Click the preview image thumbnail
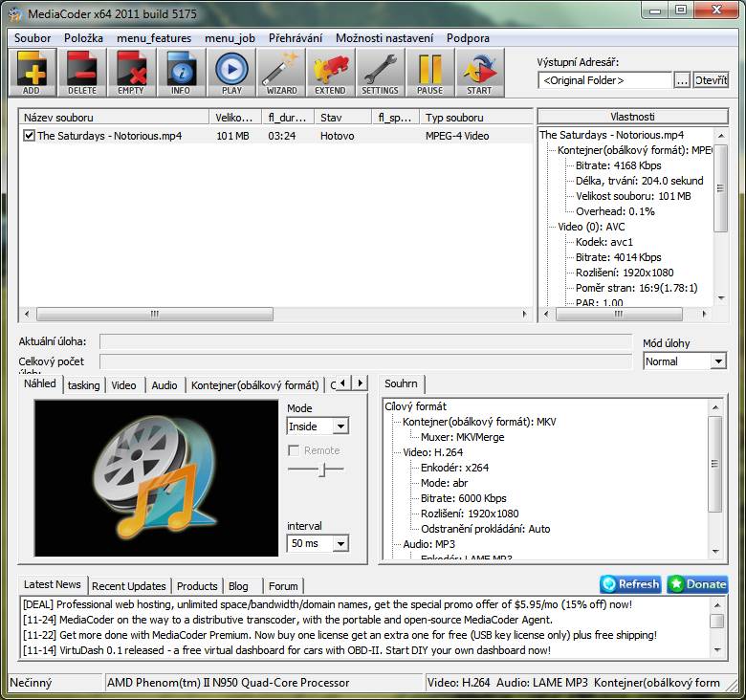Viewport: 746px width, 700px height. [x=156, y=478]
